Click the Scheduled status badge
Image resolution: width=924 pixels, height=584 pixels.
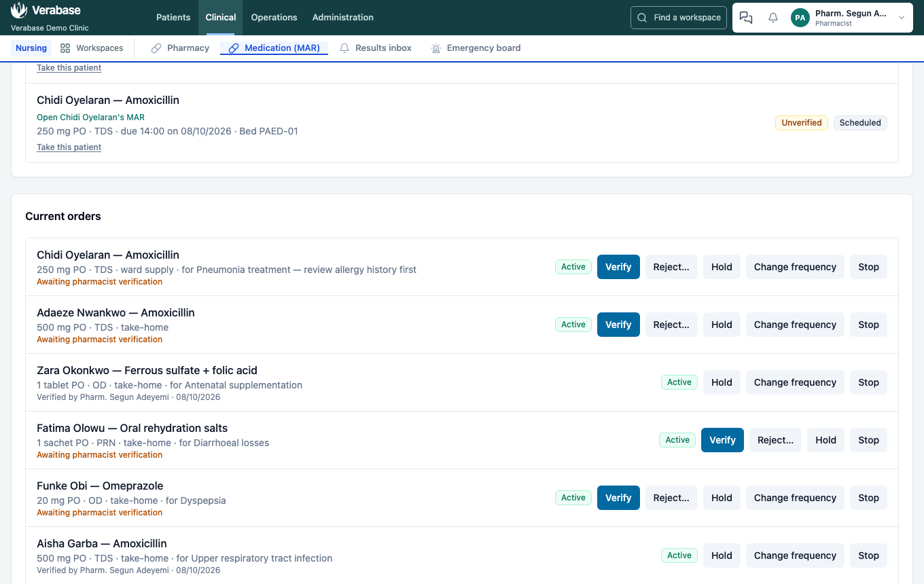coord(860,123)
